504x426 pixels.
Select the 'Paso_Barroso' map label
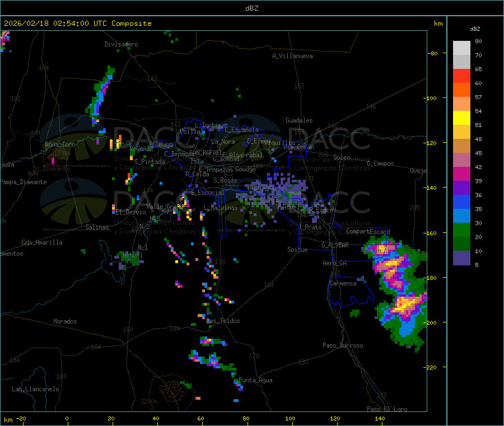[x=343, y=345]
